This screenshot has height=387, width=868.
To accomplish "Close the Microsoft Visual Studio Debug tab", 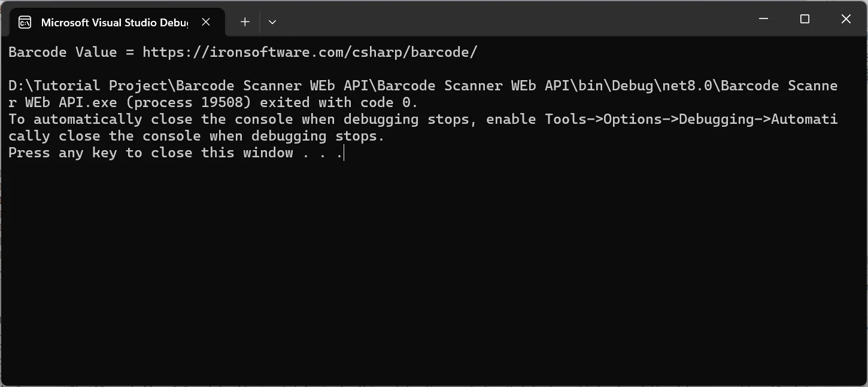I will tap(206, 22).
